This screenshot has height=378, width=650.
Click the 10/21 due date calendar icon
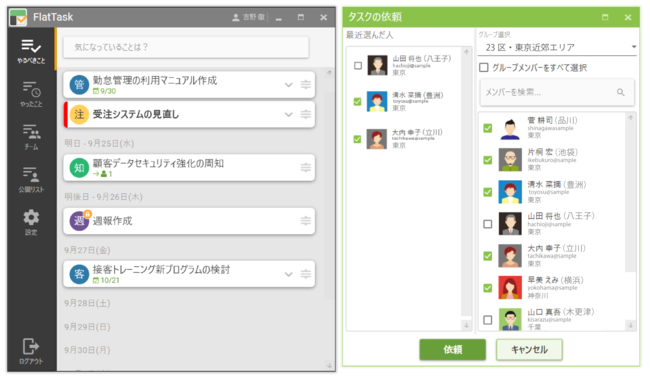96,281
